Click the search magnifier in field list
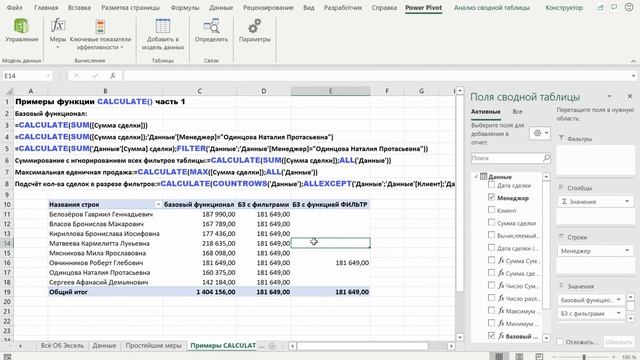This screenshot has width=640, height=360. point(546,158)
